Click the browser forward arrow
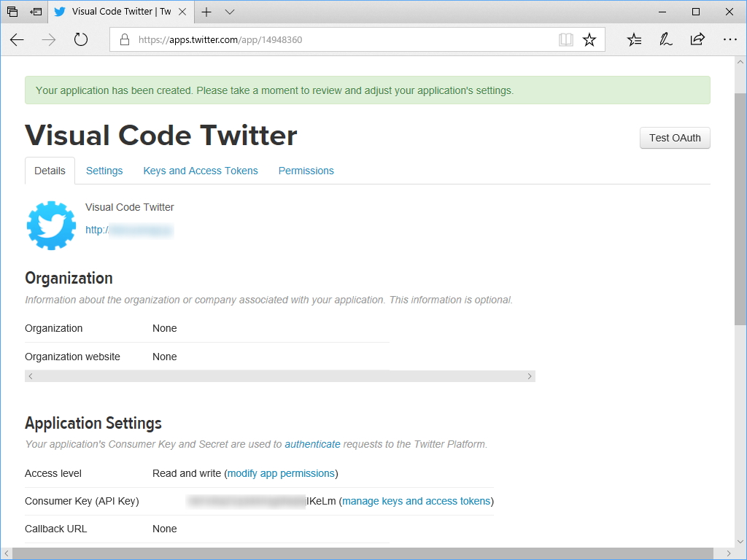Image resolution: width=747 pixels, height=560 pixels. [49, 39]
